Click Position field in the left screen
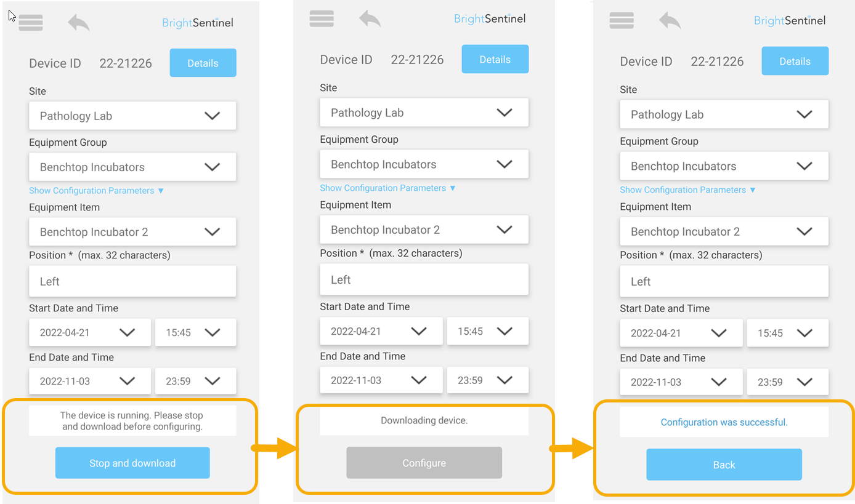 click(132, 281)
